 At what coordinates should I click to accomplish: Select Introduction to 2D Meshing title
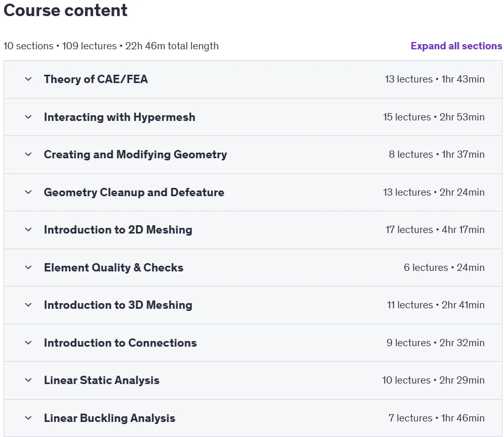118,230
